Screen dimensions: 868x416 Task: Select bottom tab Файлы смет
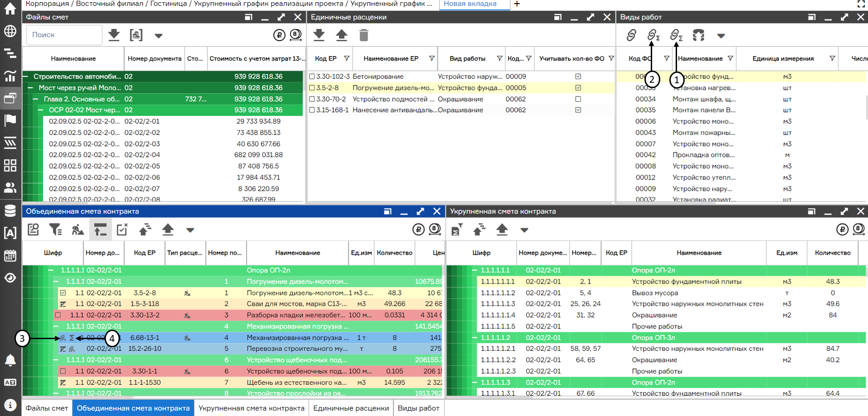point(47,408)
